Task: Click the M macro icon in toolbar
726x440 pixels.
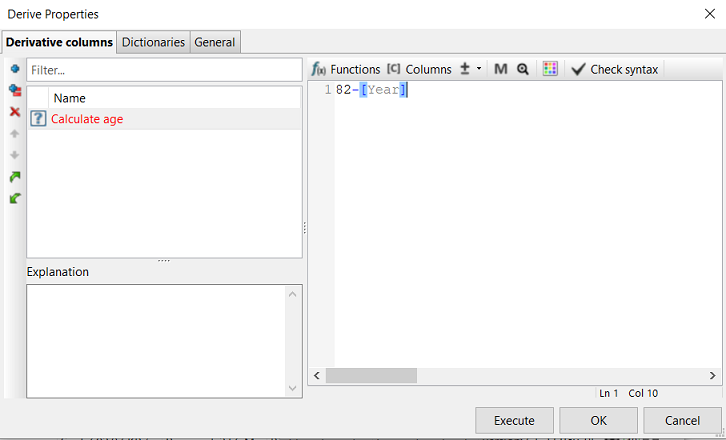Action: click(501, 69)
